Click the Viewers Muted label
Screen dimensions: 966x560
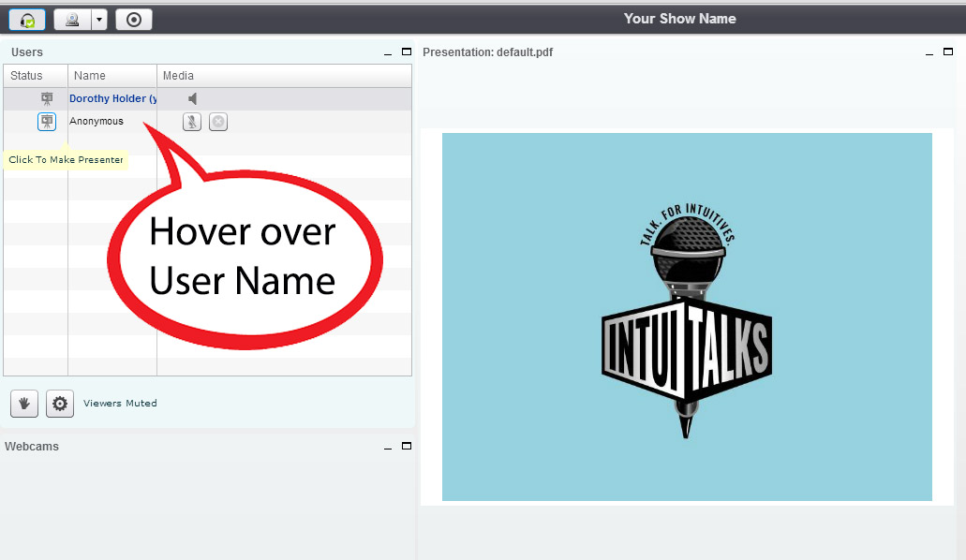tap(120, 404)
